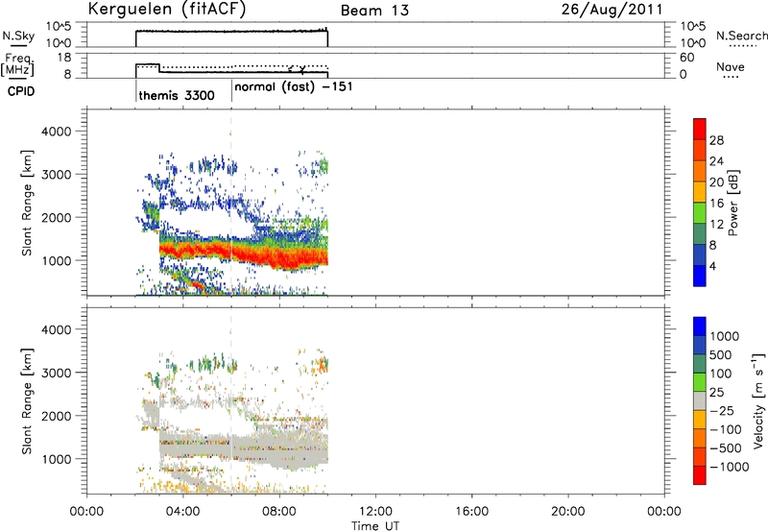This screenshot has width=768, height=532.
Task: Click the 'Time UT' axis title
Action: (x=375, y=526)
